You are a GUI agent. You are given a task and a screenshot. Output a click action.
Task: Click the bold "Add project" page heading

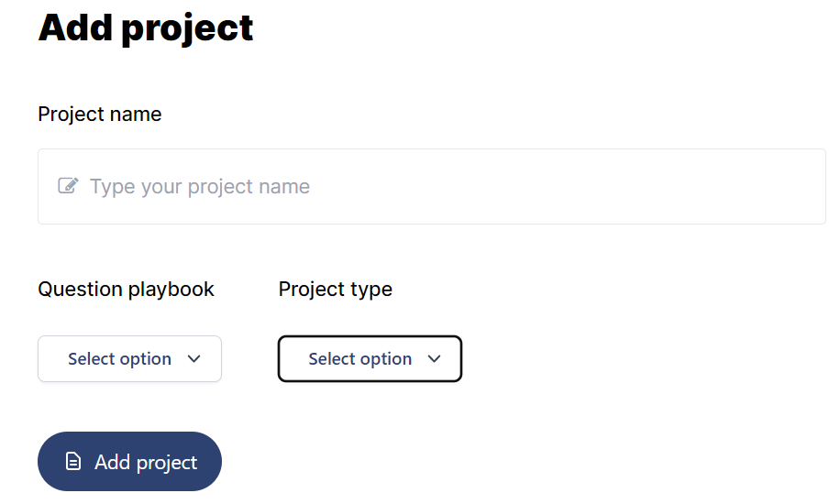pyautogui.click(x=146, y=27)
